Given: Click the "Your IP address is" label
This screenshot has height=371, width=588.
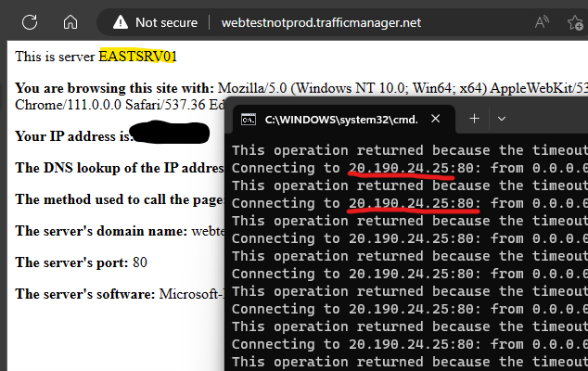Looking at the screenshot, I should coord(73,136).
